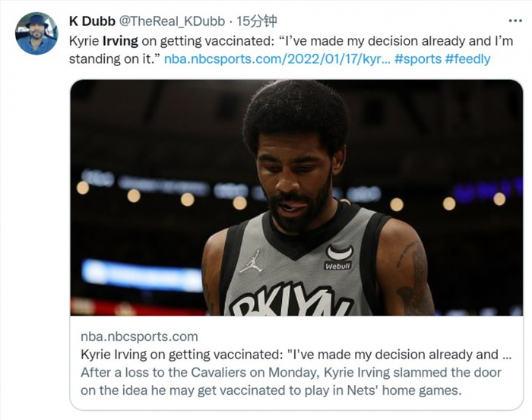532x420 pixels.
Task: Click the bold word Irving in the tweet
Action: pos(119,39)
